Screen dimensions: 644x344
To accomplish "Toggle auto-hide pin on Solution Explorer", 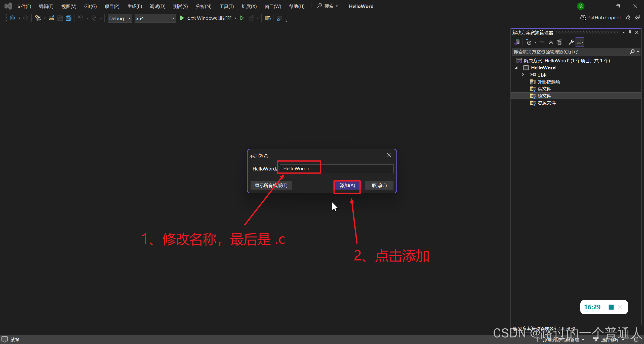I will 630,32.
